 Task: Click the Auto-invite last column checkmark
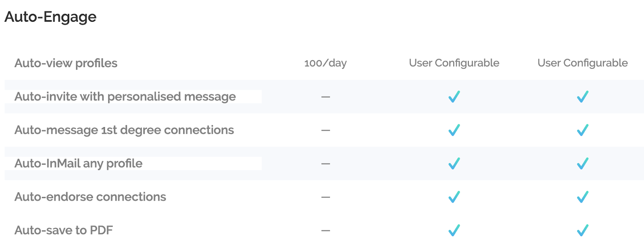tap(582, 96)
